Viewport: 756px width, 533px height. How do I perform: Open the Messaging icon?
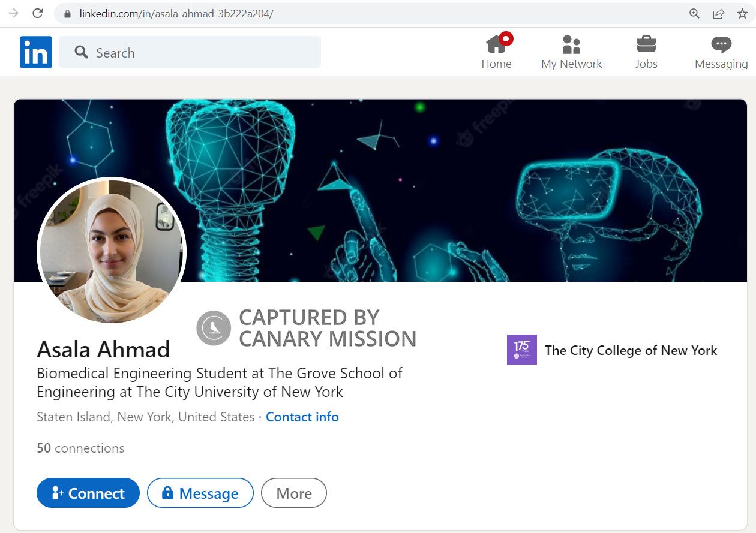coord(721,43)
